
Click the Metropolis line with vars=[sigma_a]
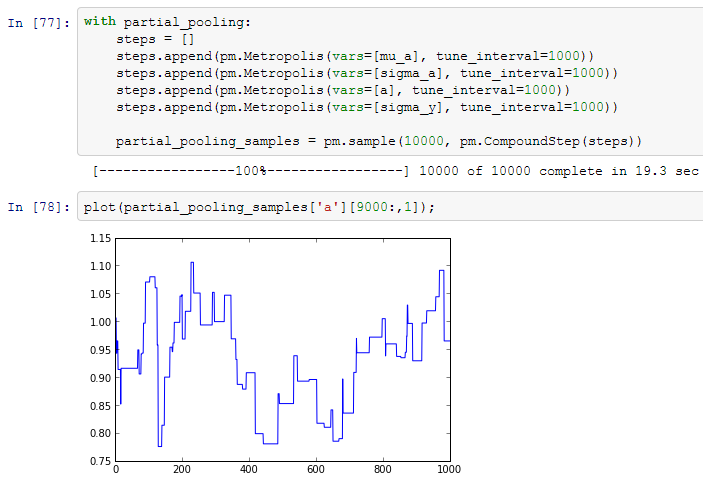367,74
